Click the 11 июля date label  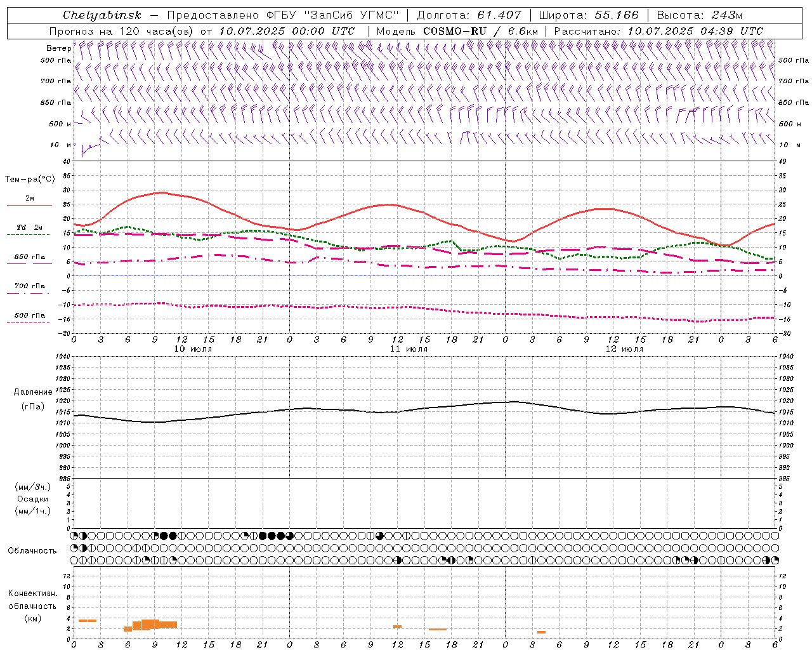click(x=409, y=348)
